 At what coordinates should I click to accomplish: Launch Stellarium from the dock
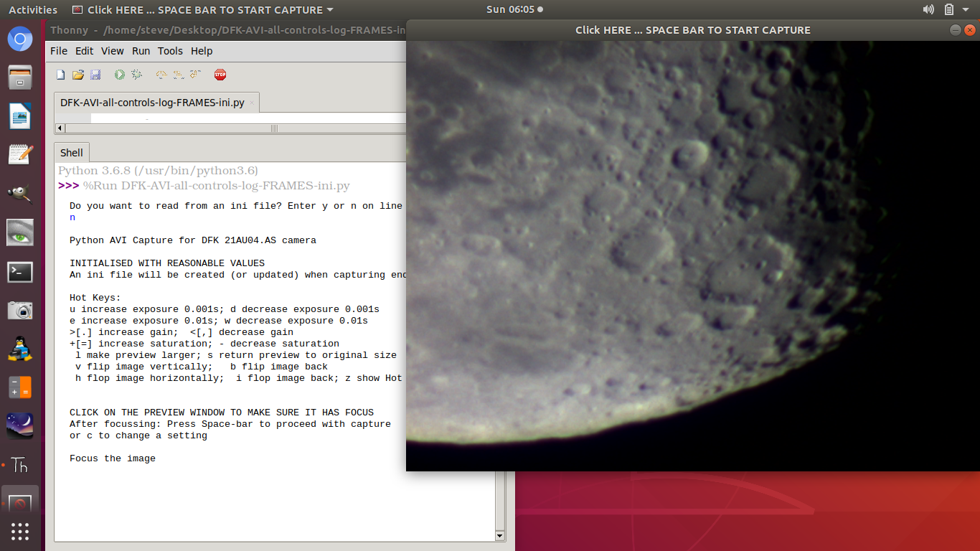coord(19,425)
